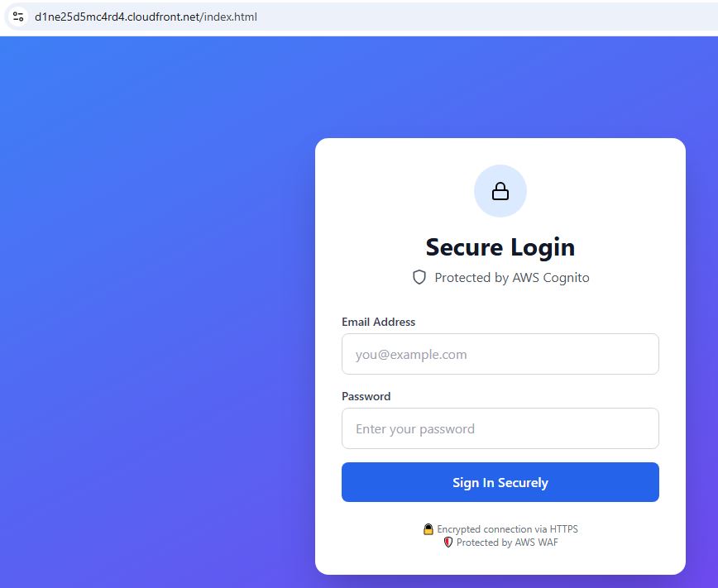
Task: Click the Protected by AWS Cognito text
Action: (x=511, y=278)
